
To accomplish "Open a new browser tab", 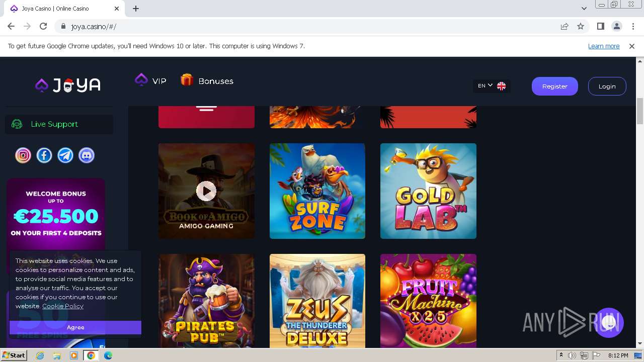I will click(x=136, y=9).
